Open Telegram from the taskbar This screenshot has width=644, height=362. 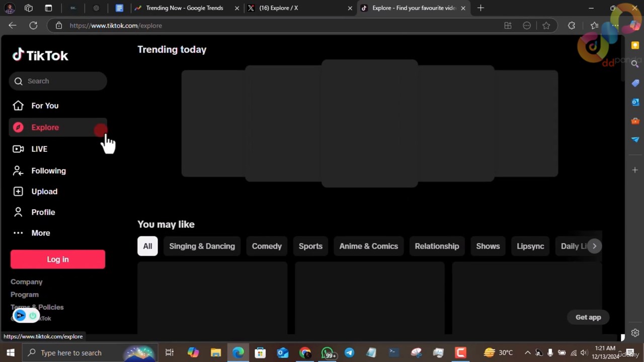point(349,352)
